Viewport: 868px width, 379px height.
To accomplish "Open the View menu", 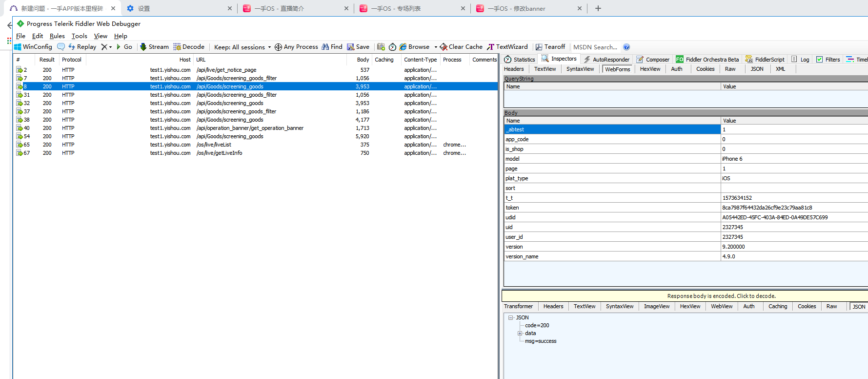I will [101, 36].
